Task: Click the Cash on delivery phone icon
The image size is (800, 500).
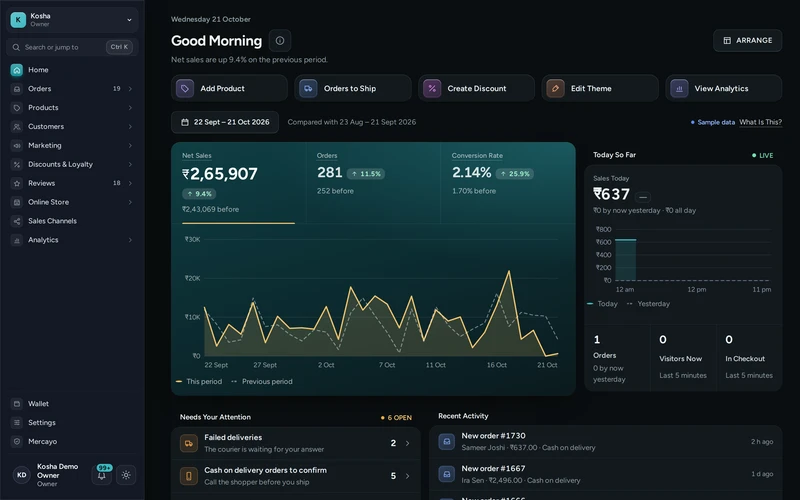Action: pyautogui.click(x=189, y=476)
